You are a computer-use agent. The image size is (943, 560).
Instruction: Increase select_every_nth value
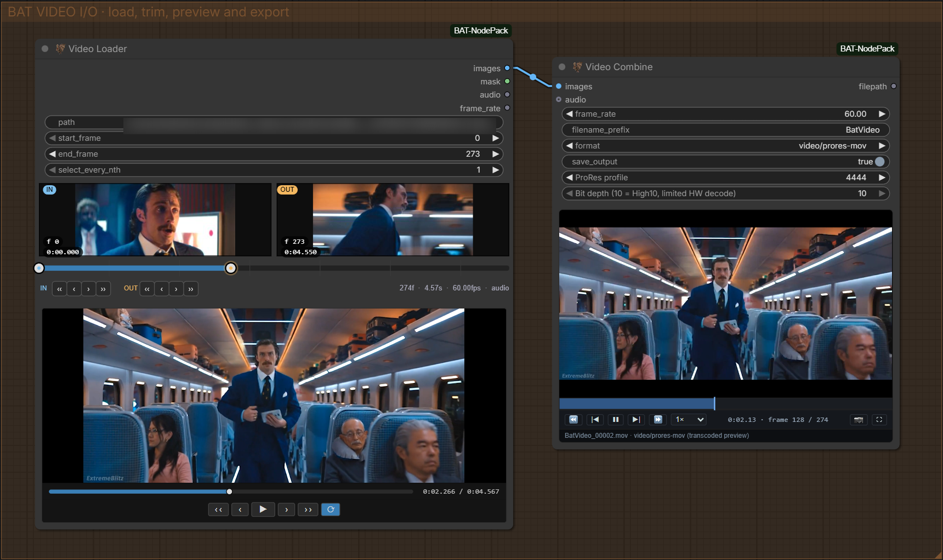tap(496, 170)
